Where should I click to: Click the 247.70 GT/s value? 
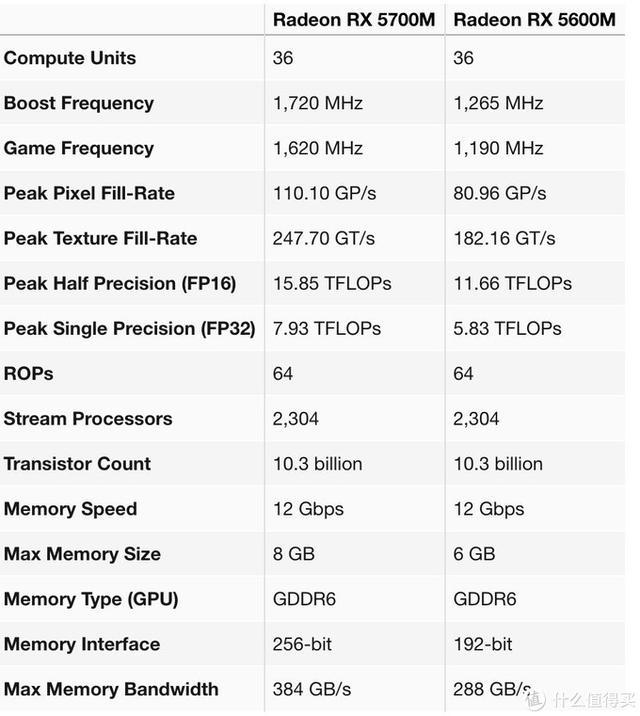(324, 238)
